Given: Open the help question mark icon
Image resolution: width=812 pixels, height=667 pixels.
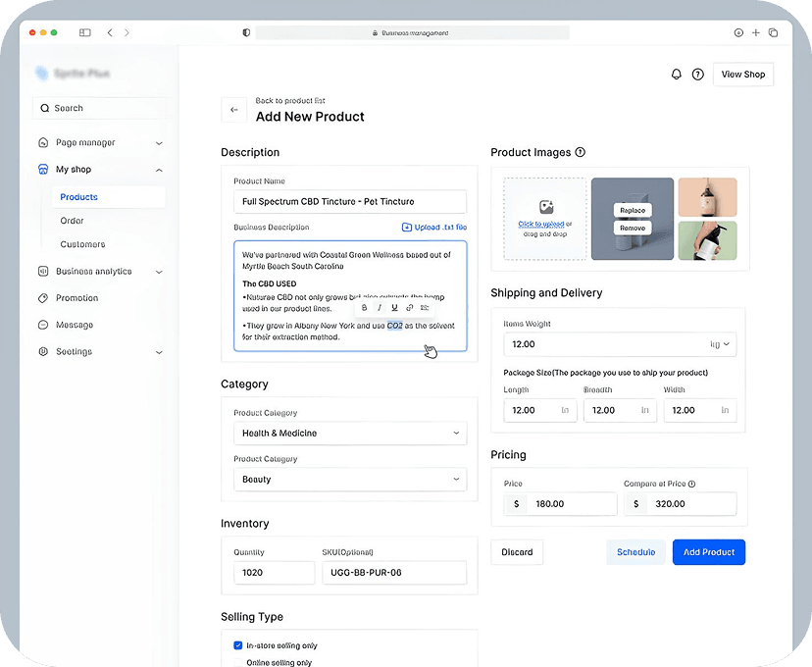Looking at the screenshot, I should click(x=697, y=74).
